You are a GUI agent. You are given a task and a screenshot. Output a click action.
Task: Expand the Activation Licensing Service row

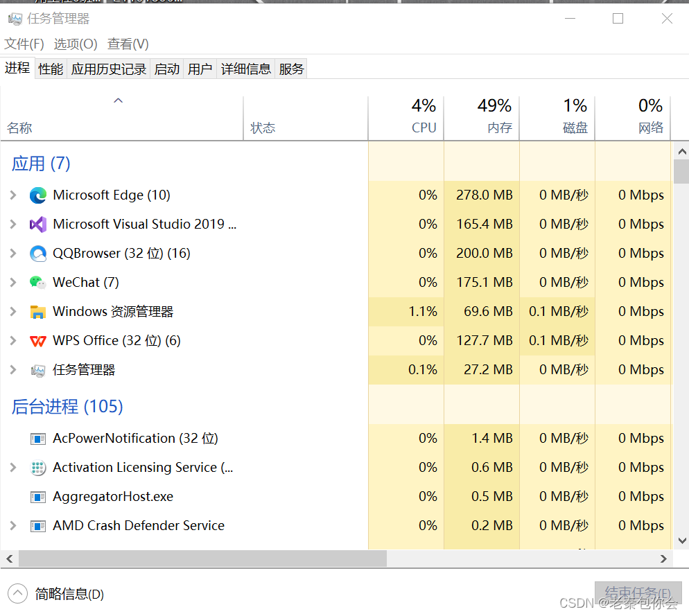point(13,468)
